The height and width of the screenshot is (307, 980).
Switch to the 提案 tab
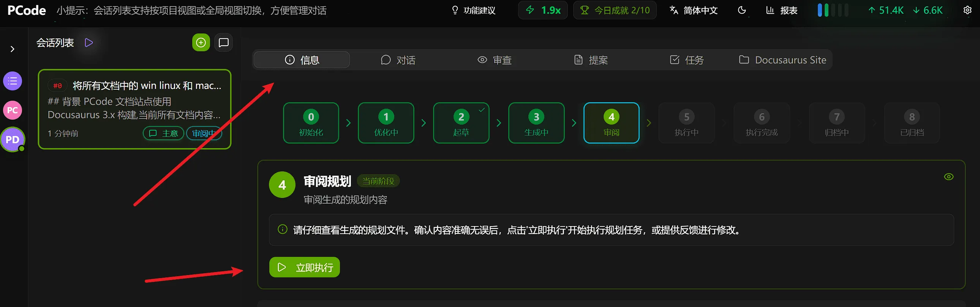[x=591, y=60]
